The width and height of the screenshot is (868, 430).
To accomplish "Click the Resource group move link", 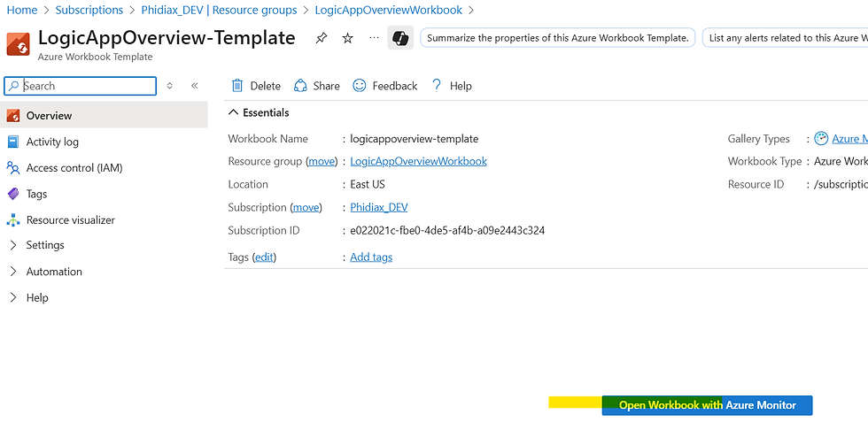I will (x=322, y=161).
